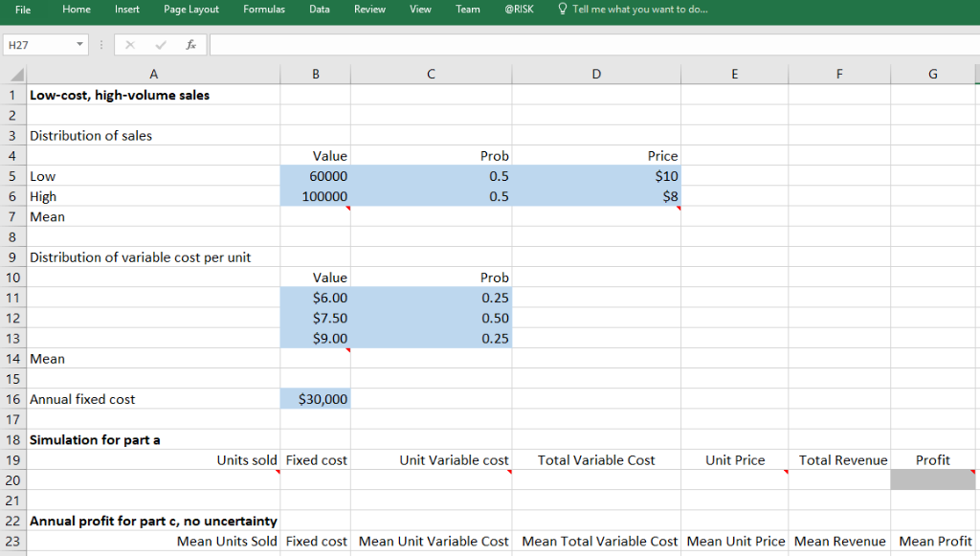Screen dimensions: 980x556
Task: Switch to the @RISK ribbon tab
Action: click(x=520, y=10)
